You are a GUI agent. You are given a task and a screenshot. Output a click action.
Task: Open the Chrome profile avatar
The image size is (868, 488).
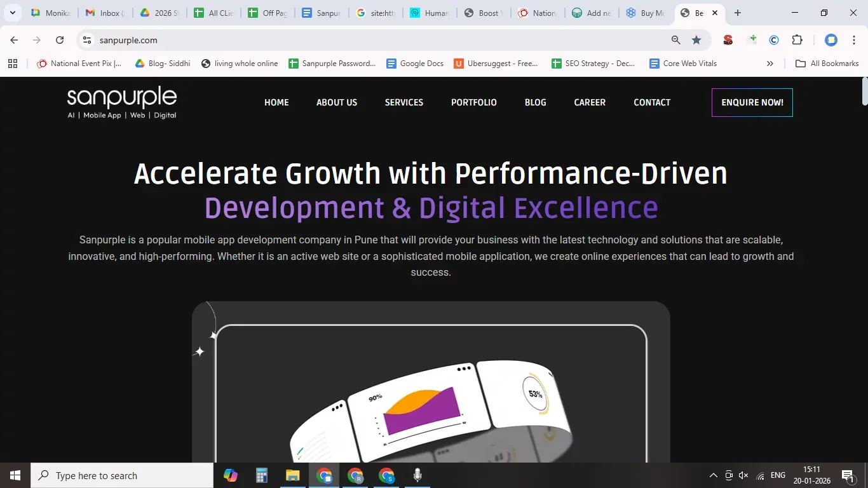point(831,40)
